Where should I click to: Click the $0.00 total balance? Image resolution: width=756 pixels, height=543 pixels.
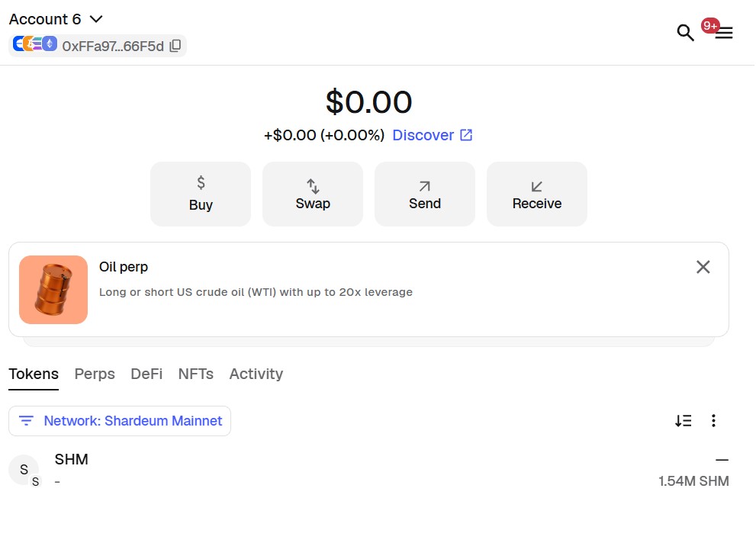point(368,101)
